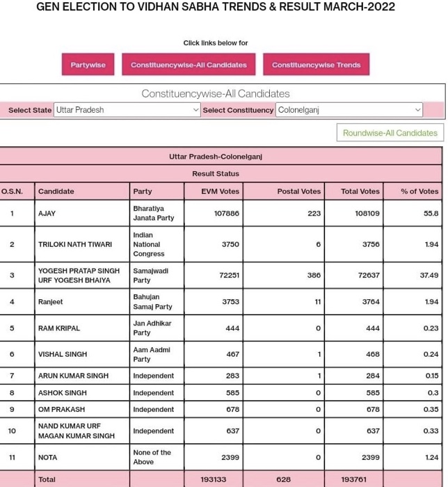
Task: Click the Total row label
Action: point(47,479)
